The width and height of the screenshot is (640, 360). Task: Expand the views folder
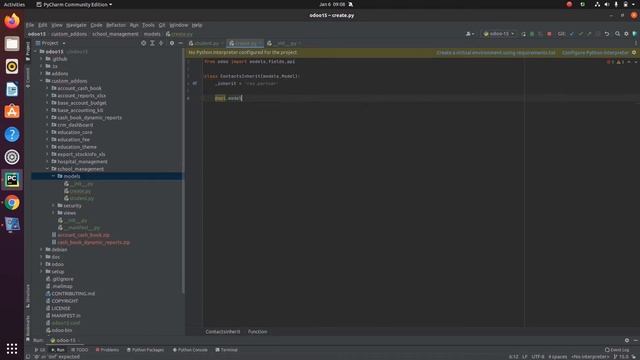click(53, 213)
